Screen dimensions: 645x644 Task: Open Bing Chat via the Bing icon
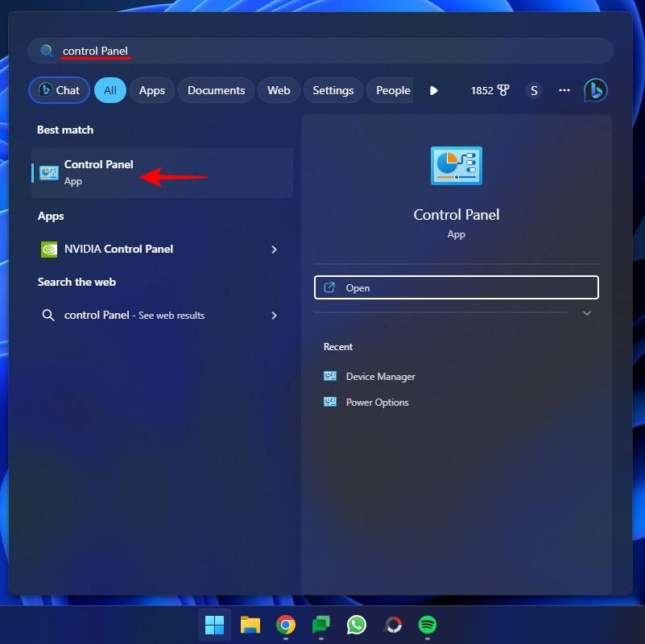point(595,90)
